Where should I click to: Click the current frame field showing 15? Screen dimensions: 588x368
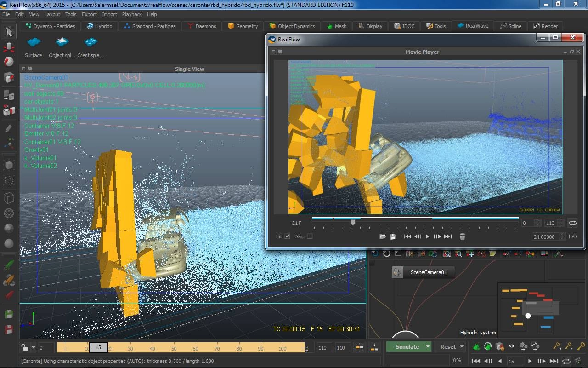click(514, 361)
